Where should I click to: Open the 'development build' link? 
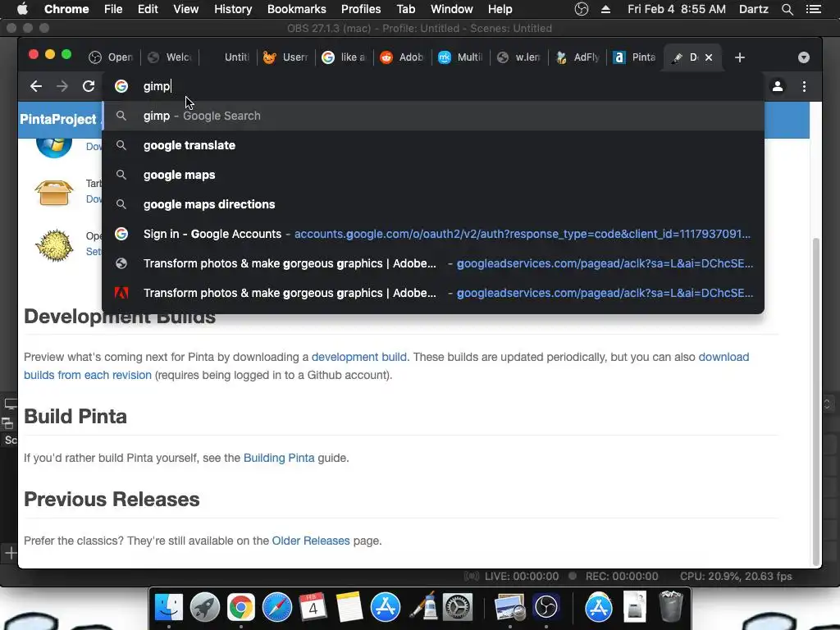(x=359, y=357)
